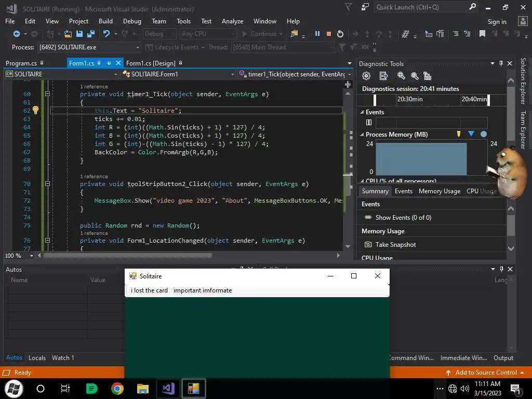This screenshot has height=399, width=532.
Task: Switch to the Watch 1 tab
Action: (x=63, y=357)
